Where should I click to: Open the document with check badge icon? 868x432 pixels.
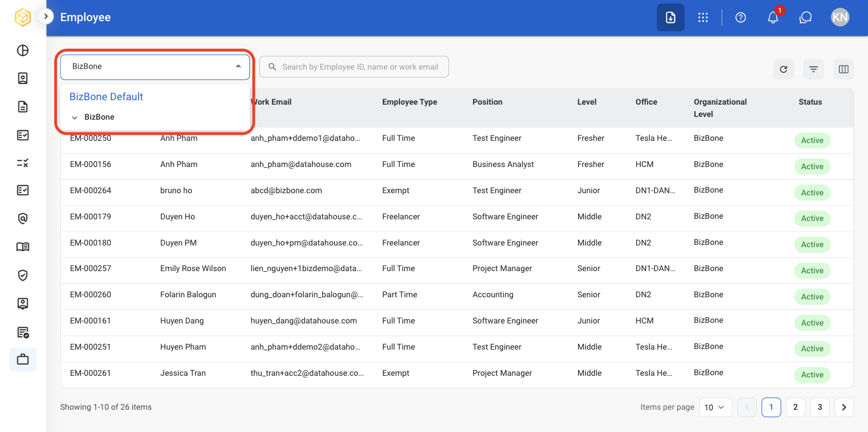coord(23,332)
